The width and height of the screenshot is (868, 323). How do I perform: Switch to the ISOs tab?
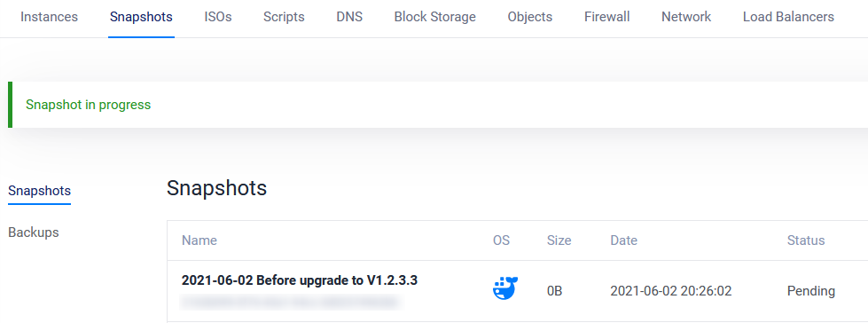point(218,17)
